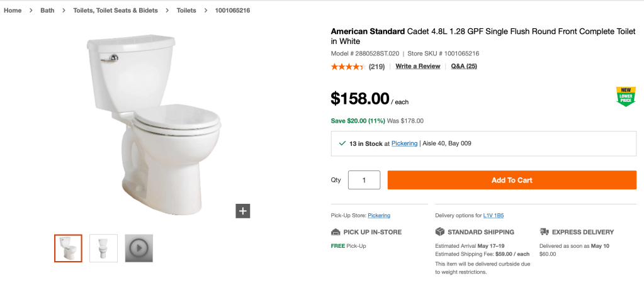
Task: Navigate to the Toilets breadcrumb
Action: coord(186,11)
